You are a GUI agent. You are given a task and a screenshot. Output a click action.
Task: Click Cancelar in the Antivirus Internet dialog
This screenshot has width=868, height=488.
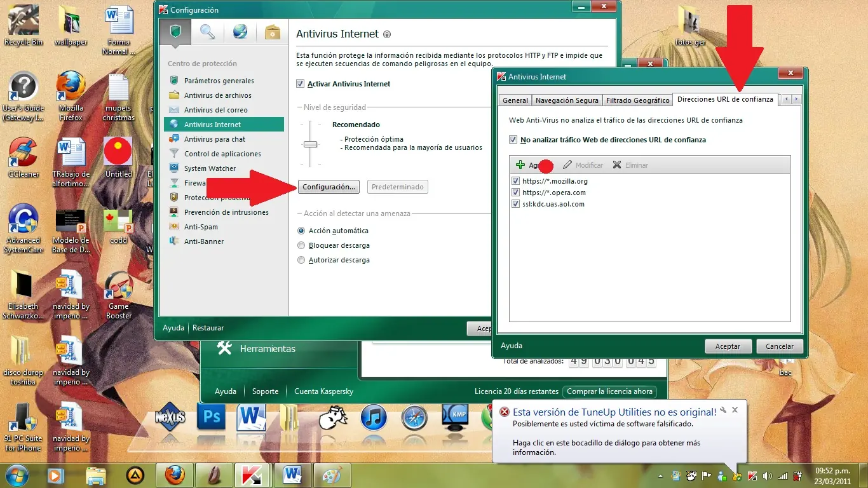tap(780, 346)
